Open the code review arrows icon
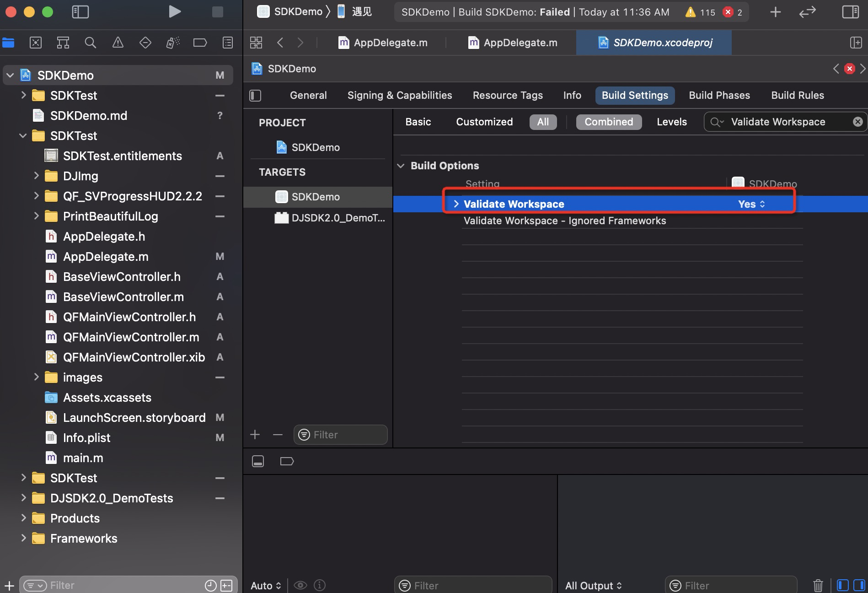Screen dimensions: 868x593 pyautogui.click(x=807, y=12)
